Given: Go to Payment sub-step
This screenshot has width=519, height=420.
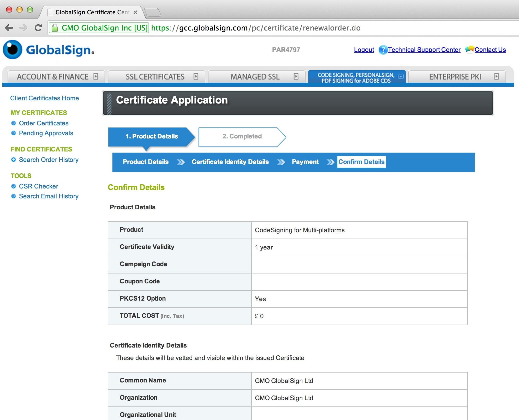Looking at the screenshot, I should coord(305,162).
